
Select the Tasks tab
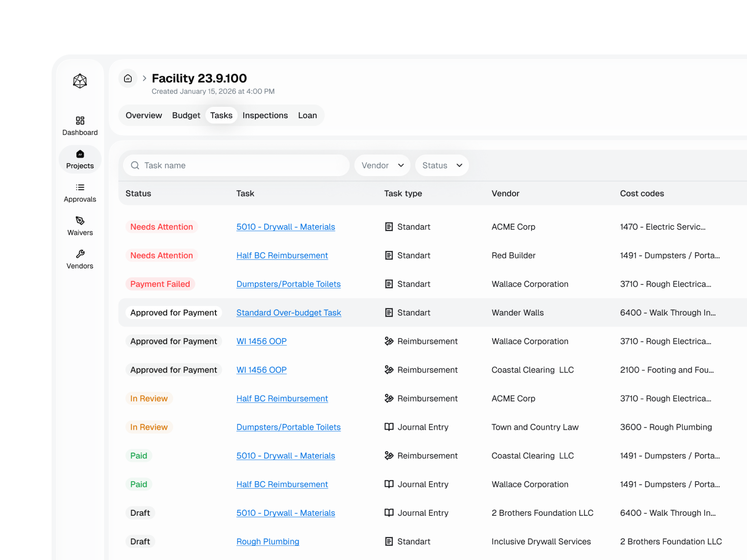[x=221, y=115]
